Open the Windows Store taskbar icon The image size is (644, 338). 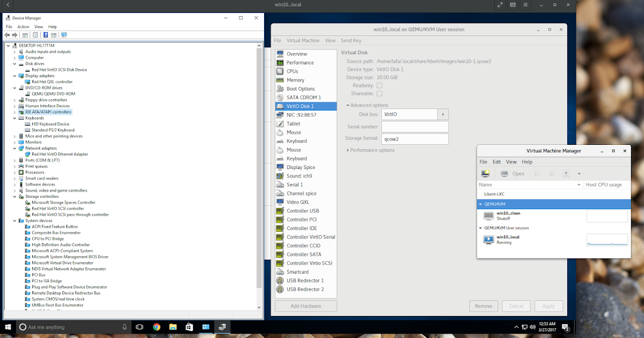coord(189,327)
